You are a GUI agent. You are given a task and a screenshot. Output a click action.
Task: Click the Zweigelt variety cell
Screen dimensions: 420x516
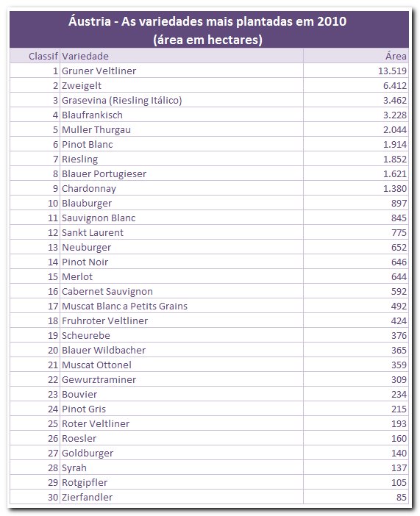pyautogui.click(x=182, y=85)
